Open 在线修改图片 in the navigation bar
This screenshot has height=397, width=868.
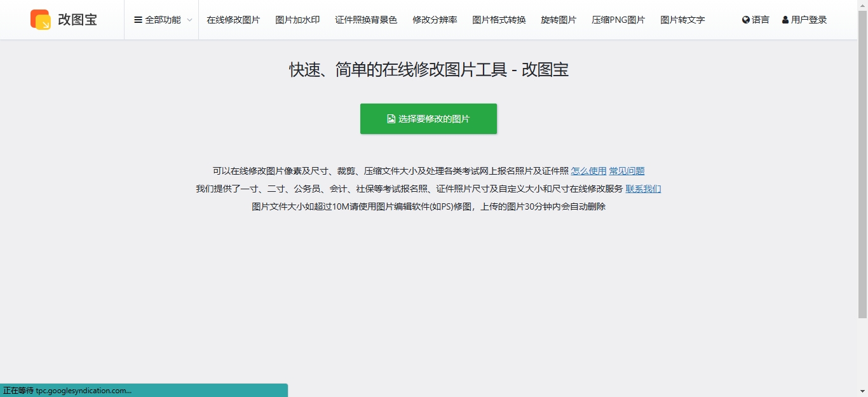233,20
